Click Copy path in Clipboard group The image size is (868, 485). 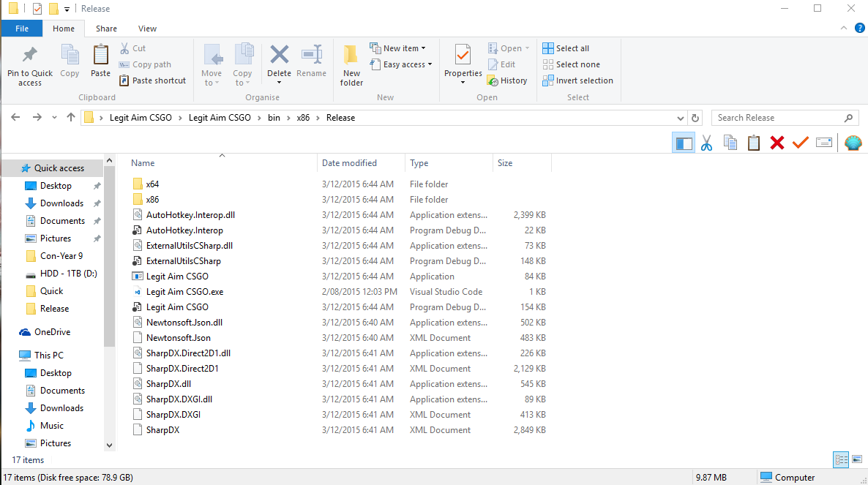145,64
